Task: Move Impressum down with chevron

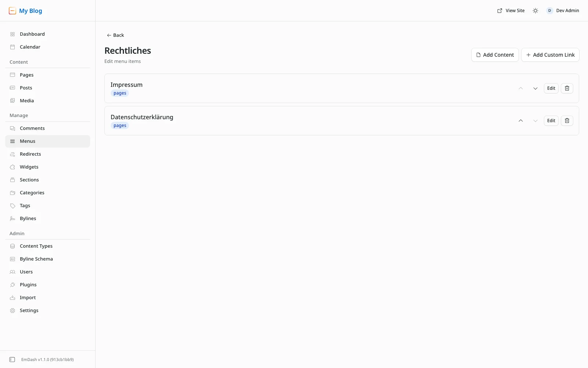Action: [x=535, y=88]
